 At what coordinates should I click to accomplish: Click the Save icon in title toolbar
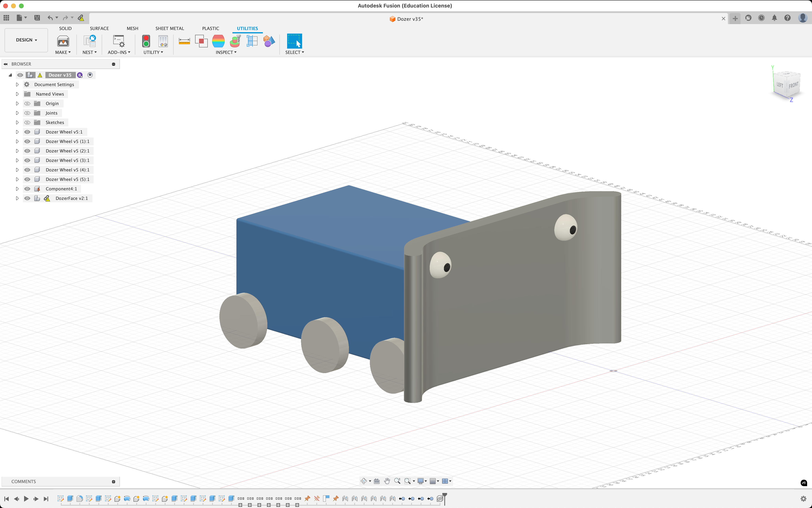(x=37, y=18)
